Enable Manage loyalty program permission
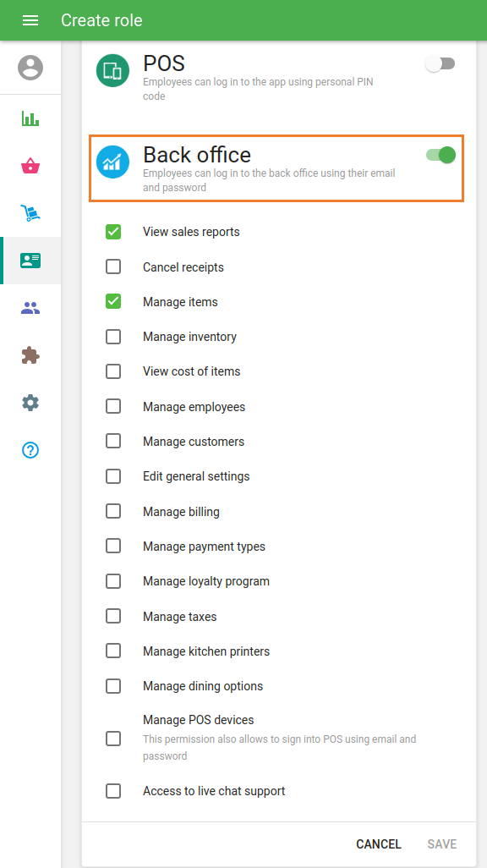The width and height of the screenshot is (487, 868). tap(113, 581)
